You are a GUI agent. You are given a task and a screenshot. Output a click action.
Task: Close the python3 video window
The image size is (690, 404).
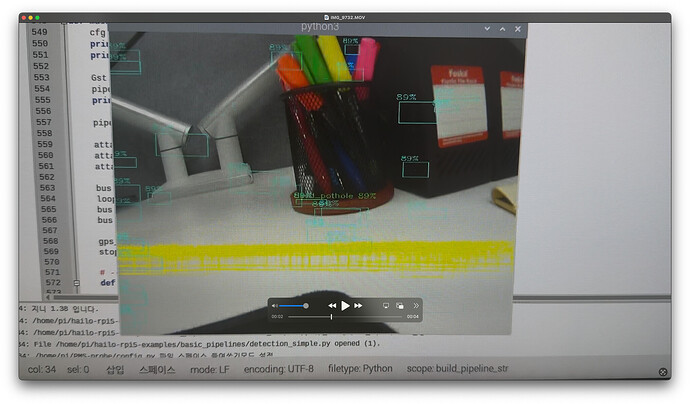(516, 31)
